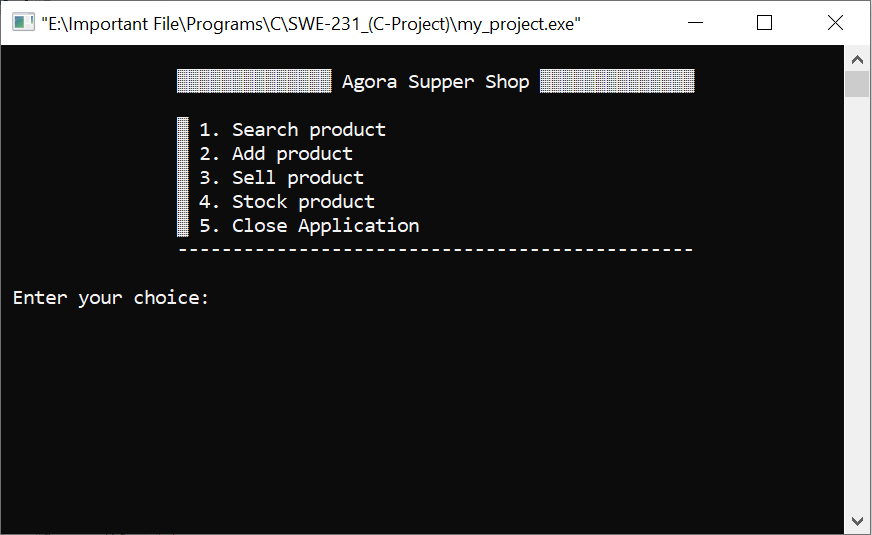Viewport: 872px width, 535px height.
Task: Click the window title path text
Action: [310, 24]
